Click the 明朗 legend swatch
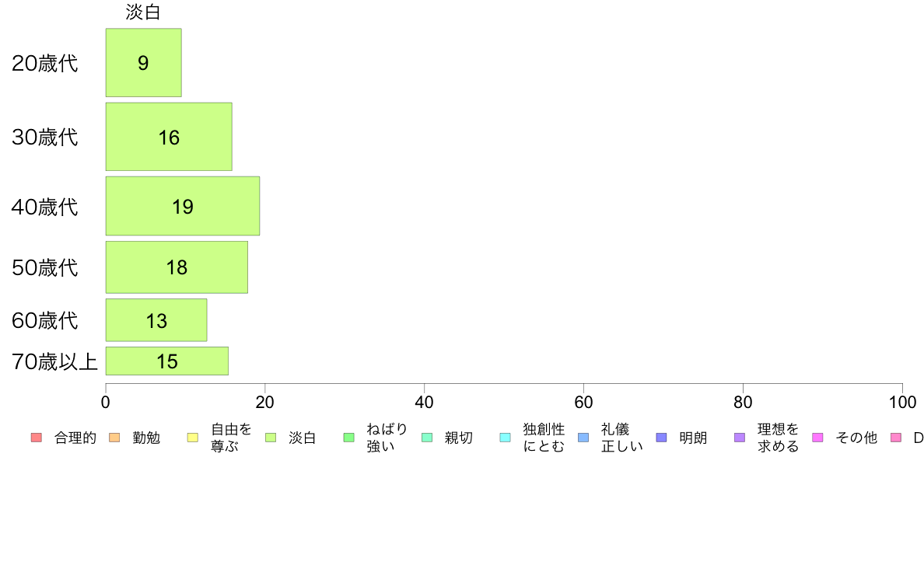Screen dimensions: 924x572 point(661,438)
